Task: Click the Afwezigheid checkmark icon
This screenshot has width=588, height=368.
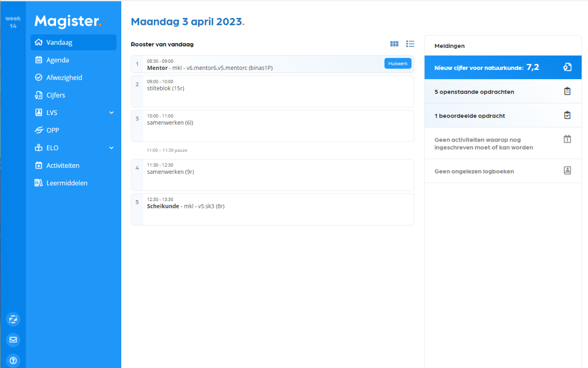Action: click(39, 78)
